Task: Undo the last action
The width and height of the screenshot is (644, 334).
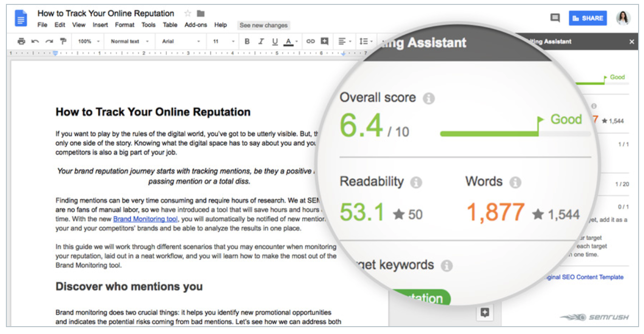Action: tap(35, 42)
